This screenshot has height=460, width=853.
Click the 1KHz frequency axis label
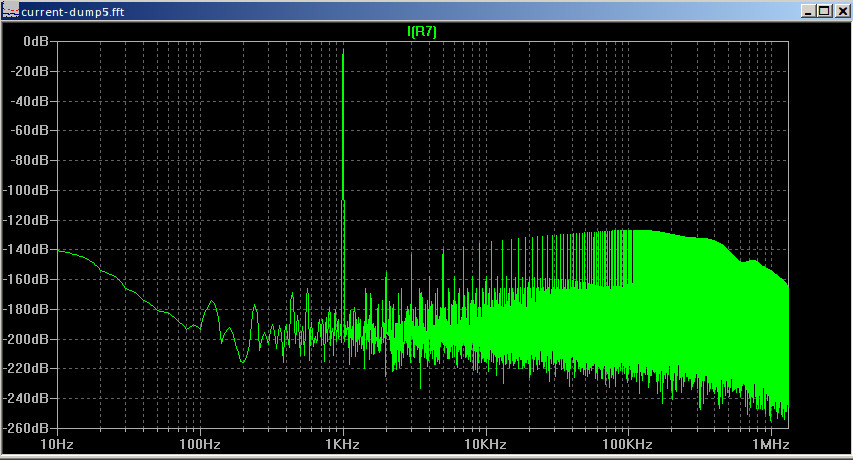(342, 444)
